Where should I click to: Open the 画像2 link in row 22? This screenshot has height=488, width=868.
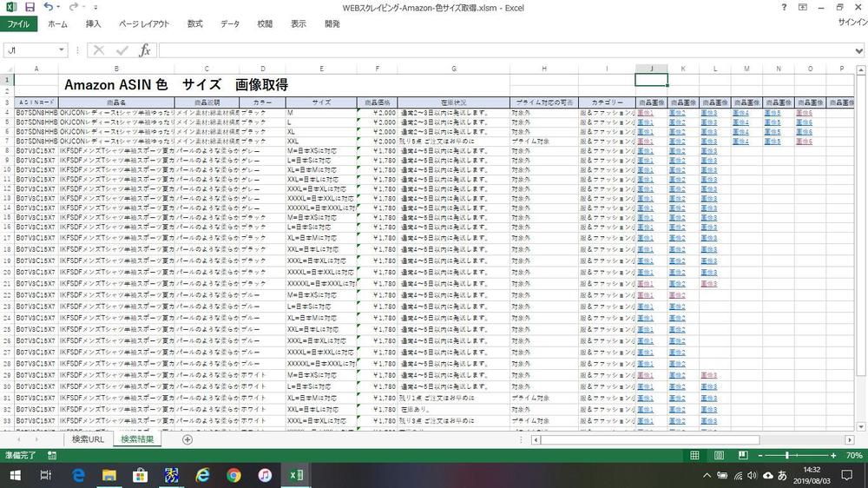pos(677,295)
